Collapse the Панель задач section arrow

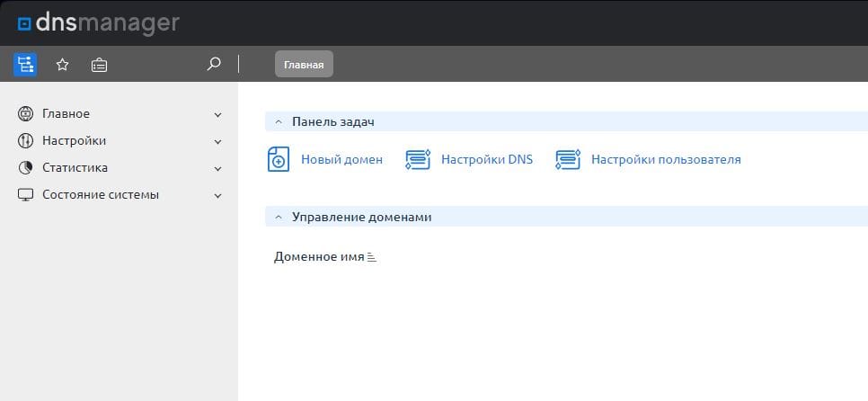pyautogui.click(x=279, y=122)
